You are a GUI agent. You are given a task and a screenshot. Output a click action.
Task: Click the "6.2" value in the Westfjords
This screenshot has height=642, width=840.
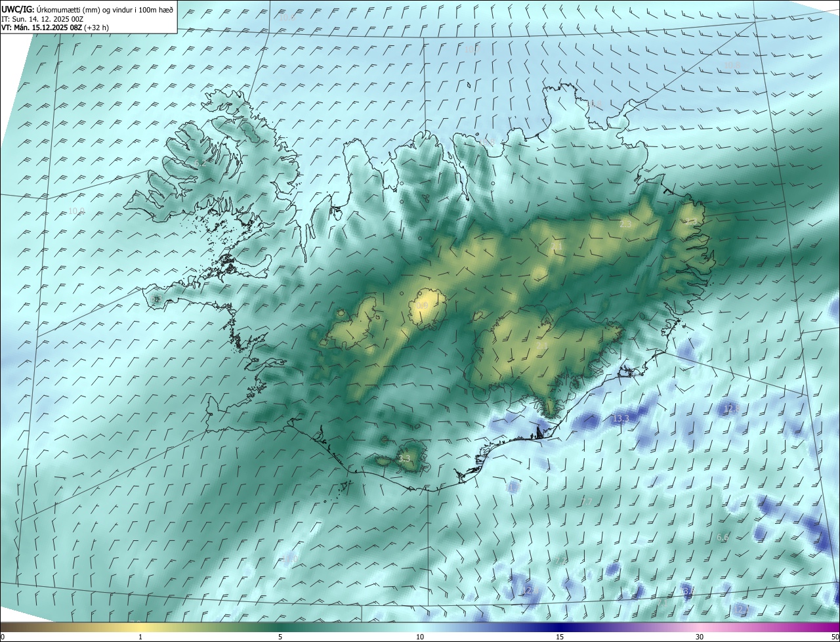pos(199,163)
